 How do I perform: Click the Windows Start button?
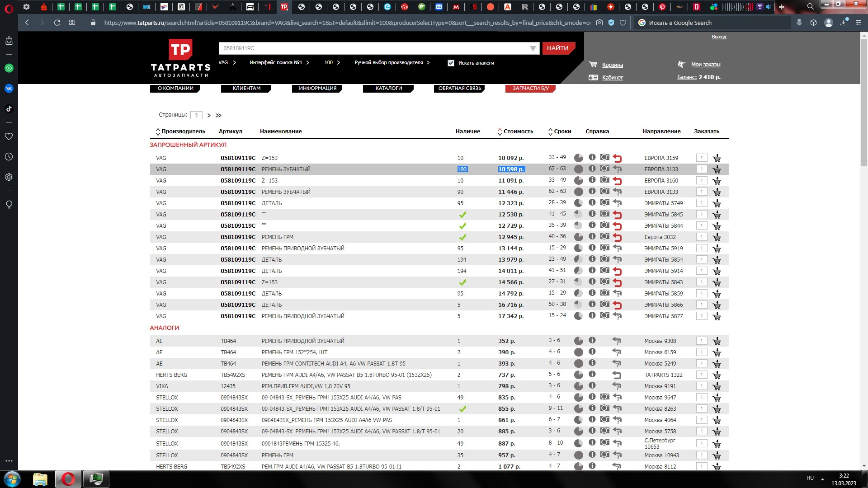point(12,479)
